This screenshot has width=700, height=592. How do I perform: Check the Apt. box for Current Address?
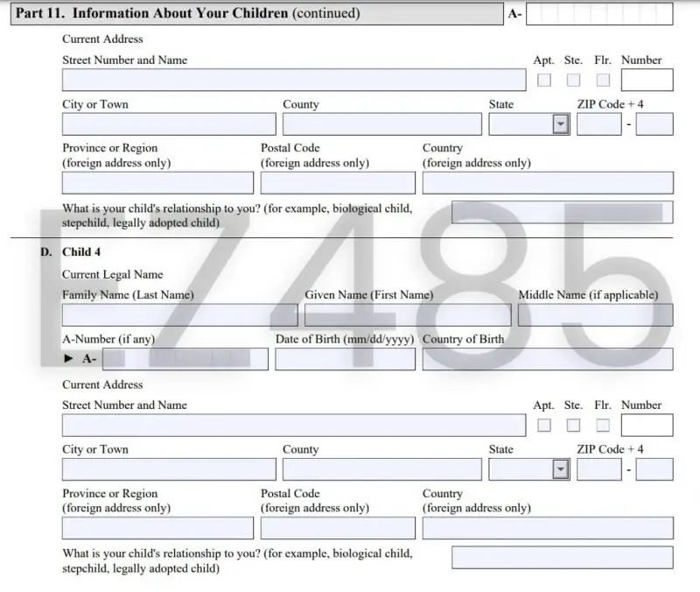pyautogui.click(x=544, y=80)
